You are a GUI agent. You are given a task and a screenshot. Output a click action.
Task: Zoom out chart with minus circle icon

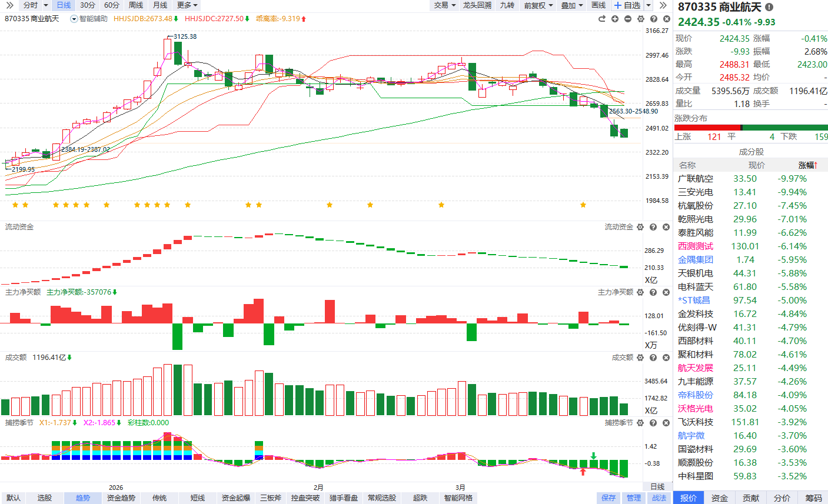(x=628, y=19)
